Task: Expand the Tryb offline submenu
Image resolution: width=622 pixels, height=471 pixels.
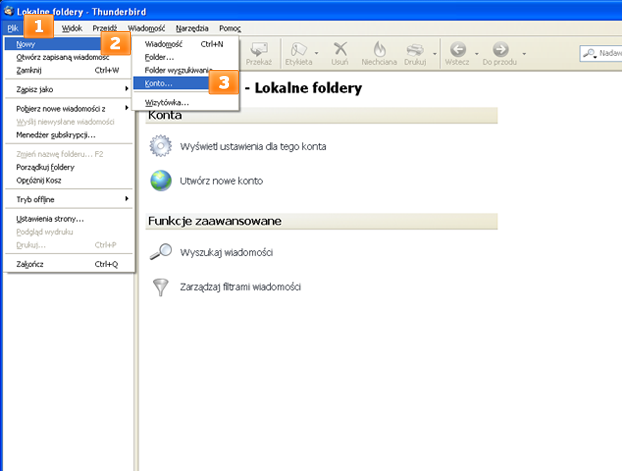Action: click(x=69, y=199)
